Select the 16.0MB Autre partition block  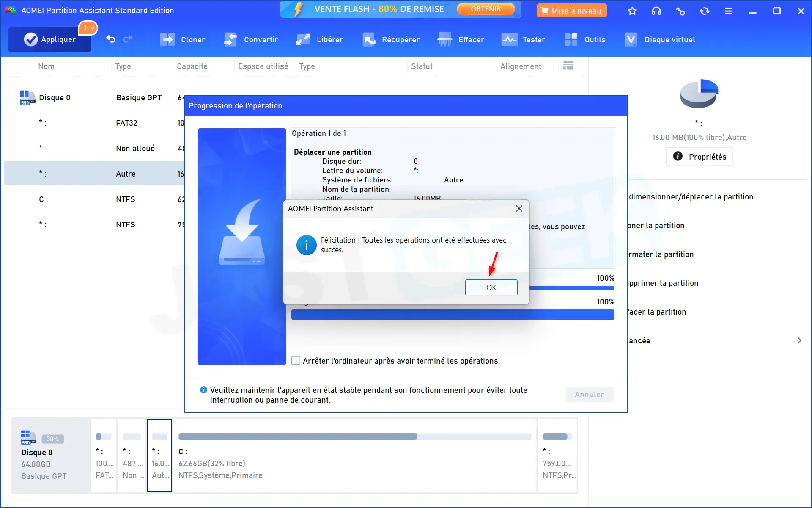coord(159,456)
